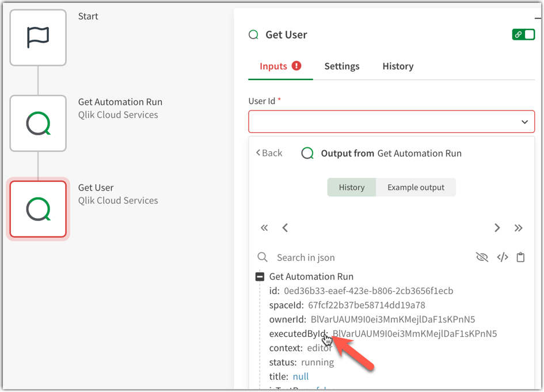Screen dimensions: 544x392
Task: Switch to raw JSON code view
Action: (x=501, y=257)
